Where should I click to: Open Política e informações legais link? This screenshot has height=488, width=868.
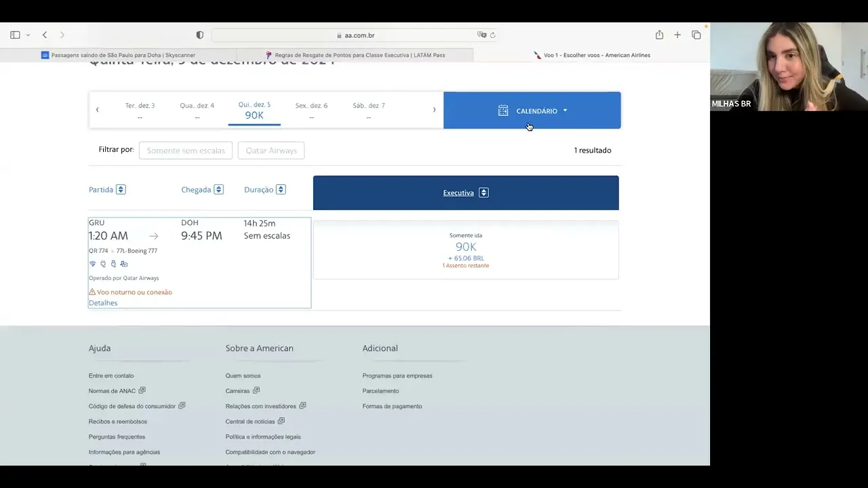point(263,437)
